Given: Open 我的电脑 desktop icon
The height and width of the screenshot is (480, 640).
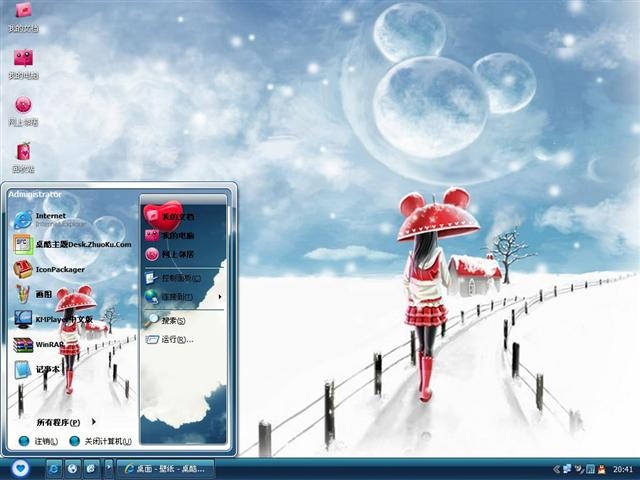Looking at the screenshot, I should click(x=23, y=64).
